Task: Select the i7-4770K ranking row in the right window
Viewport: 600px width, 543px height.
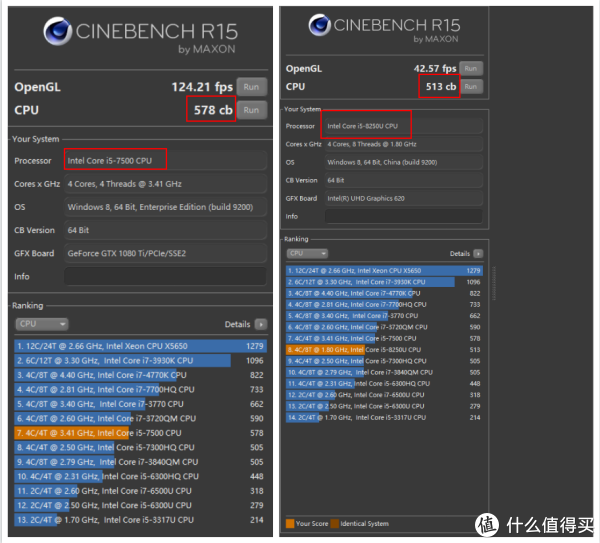Action: click(384, 293)
